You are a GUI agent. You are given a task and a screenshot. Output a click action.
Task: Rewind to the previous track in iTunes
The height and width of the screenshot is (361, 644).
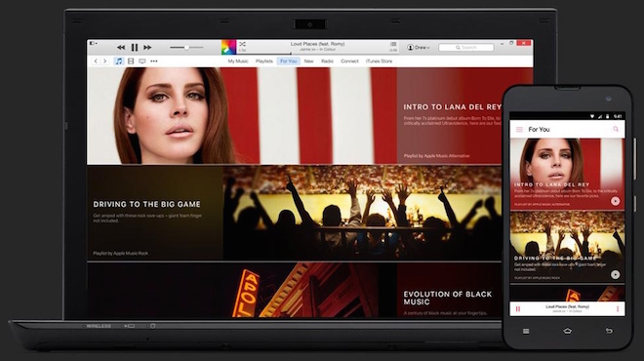pyautogui.click(x=121, y=48)
